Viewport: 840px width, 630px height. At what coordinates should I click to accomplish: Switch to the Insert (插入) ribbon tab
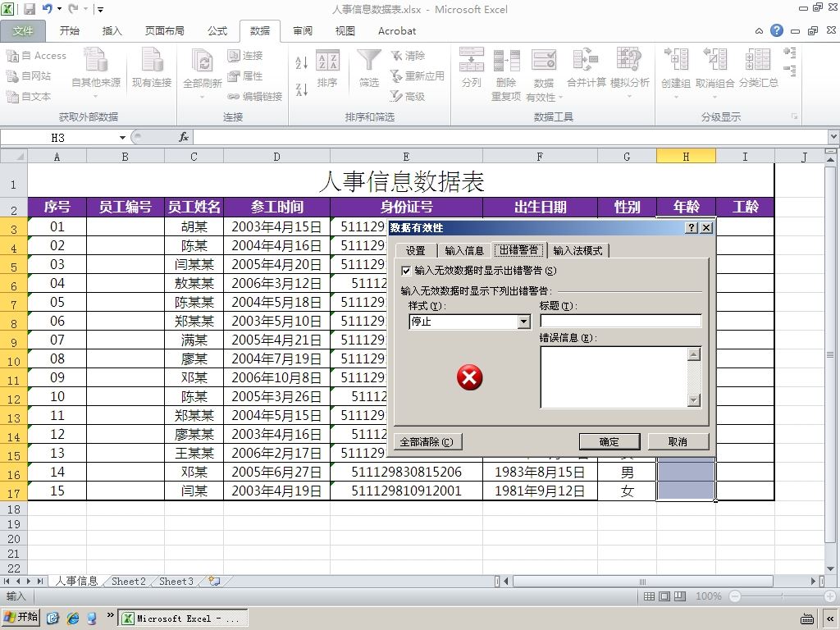tap(112, 31)
